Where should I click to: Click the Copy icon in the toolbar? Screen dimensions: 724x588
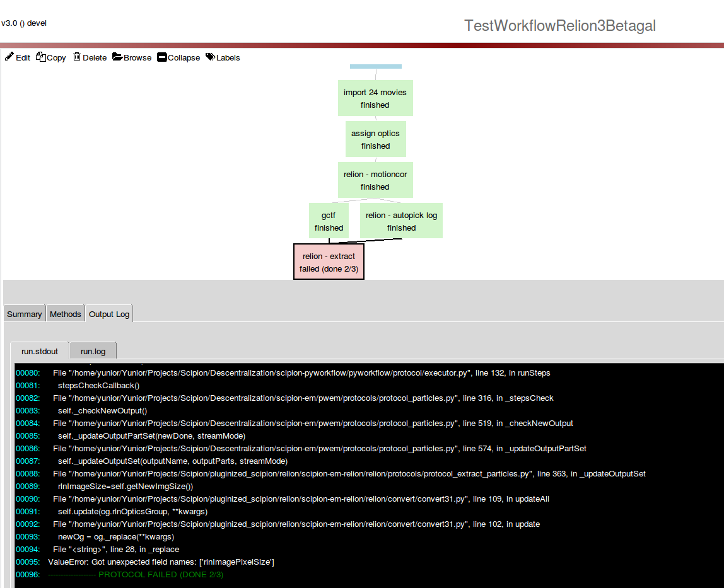click(40, 57)
